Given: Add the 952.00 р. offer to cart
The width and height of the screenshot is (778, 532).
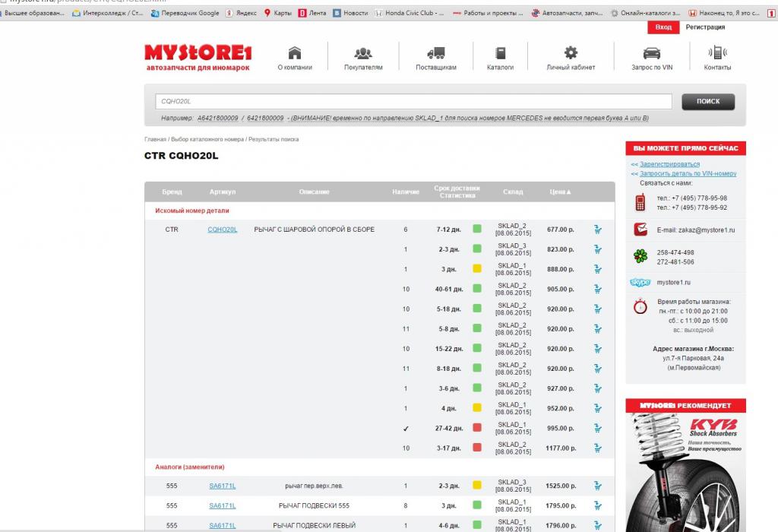Looking at the screenshot, I should 598,408.
